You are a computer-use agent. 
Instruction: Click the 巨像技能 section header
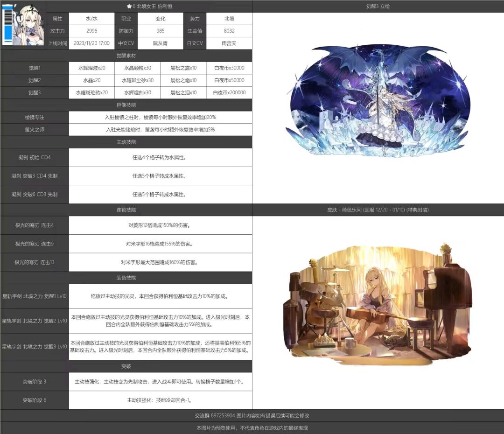pos(126,105)
